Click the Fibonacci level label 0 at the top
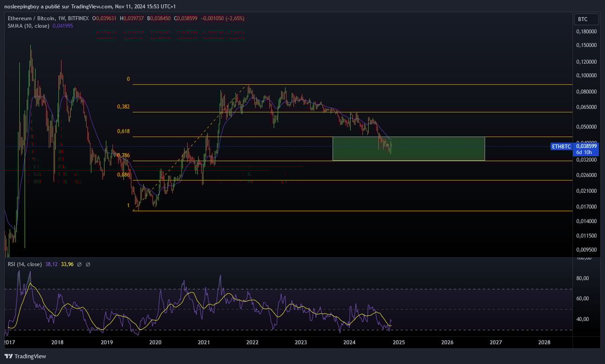Screen dimensions: 605x364 pyautogui.click(x=128, y=80)
